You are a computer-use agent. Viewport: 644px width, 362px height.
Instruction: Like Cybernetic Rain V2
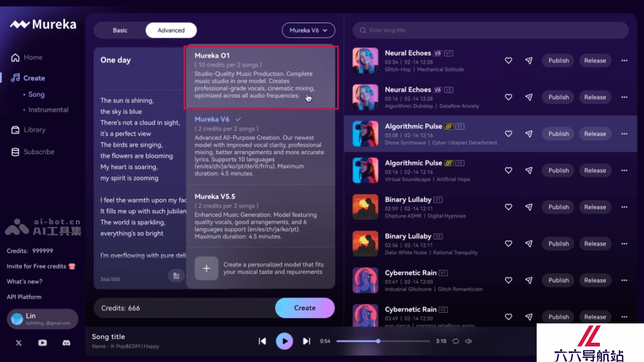coord(508,317)
